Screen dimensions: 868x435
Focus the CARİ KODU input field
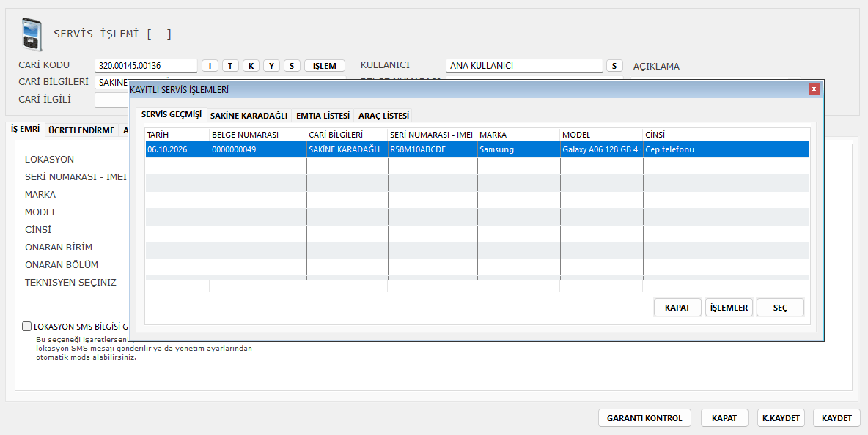click(146, 66)
